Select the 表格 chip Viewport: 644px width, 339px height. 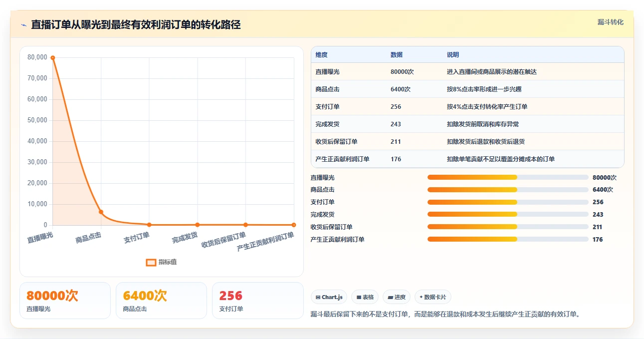coord(365,297)
